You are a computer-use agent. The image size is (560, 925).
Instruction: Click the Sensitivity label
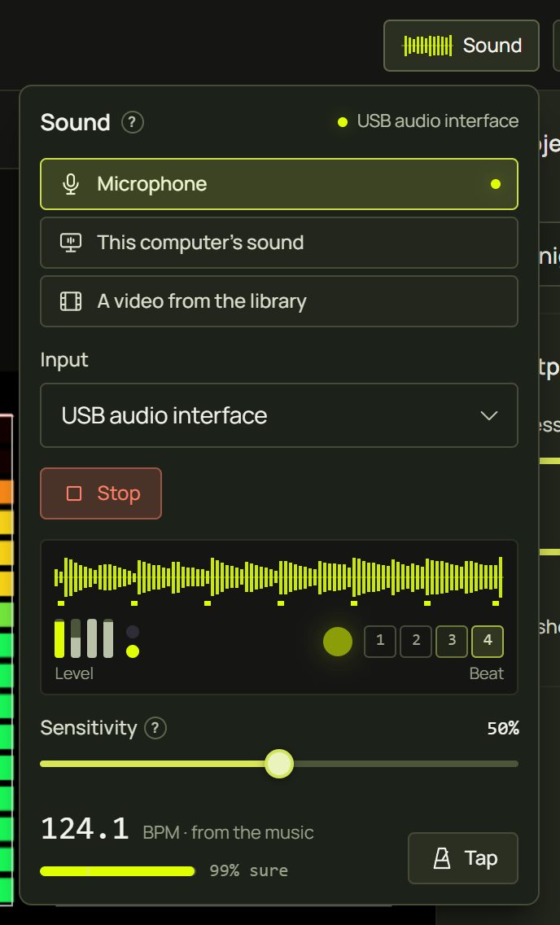point(89,728)
